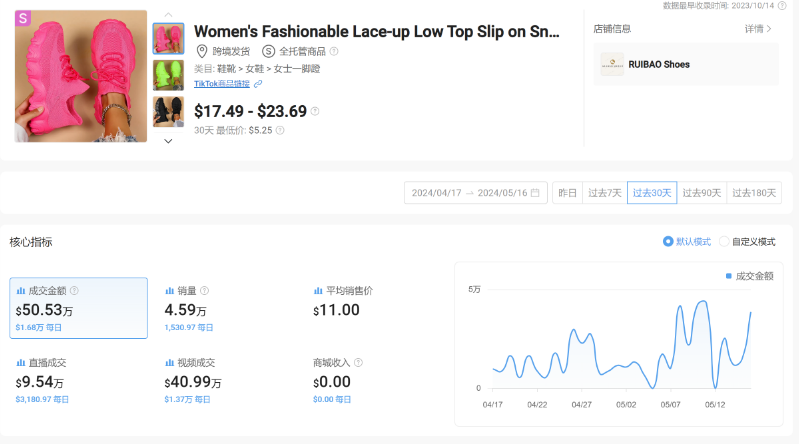The image size is (799, 444).
Task: Click the RUIBAO Shoes store logo
Action: click(611, 64)
